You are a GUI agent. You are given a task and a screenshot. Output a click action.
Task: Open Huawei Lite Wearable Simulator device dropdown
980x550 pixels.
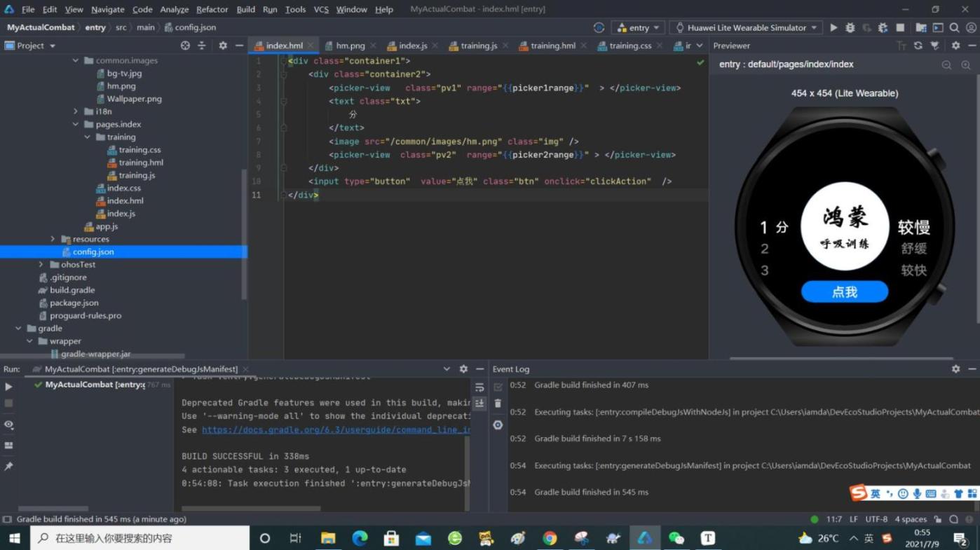click(x=746, y=28)
